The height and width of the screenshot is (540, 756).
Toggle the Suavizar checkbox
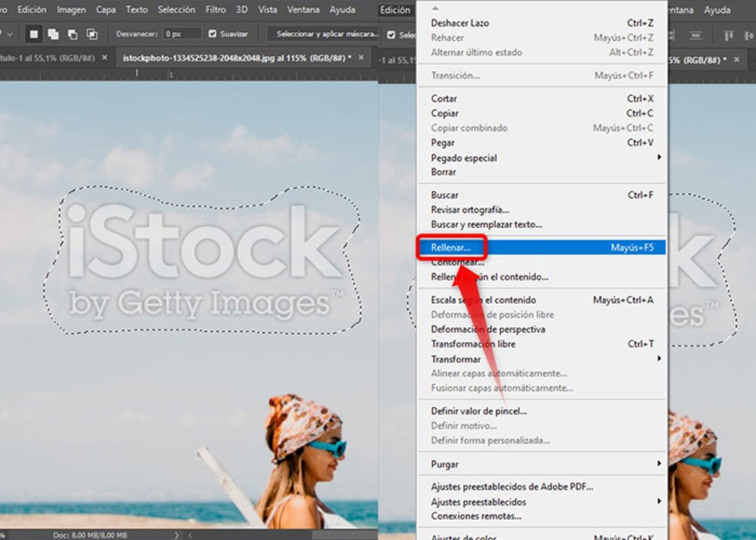(x=212, y=34)
